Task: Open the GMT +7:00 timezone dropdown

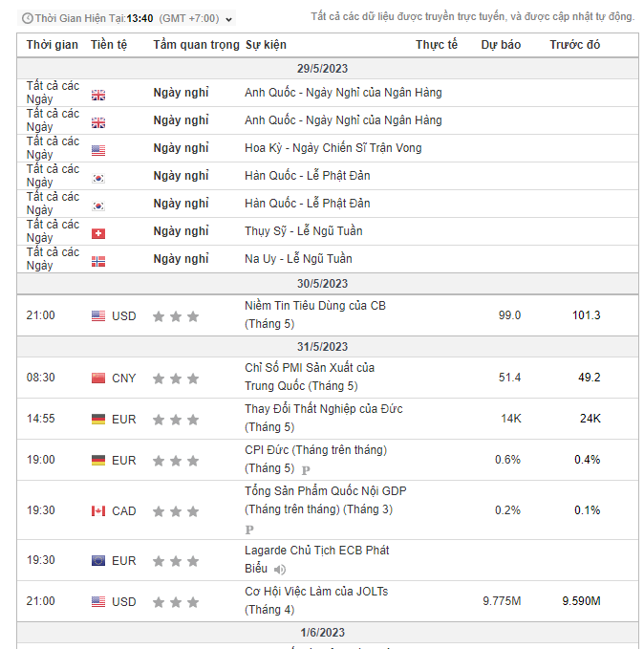Action: coord(197,18)
